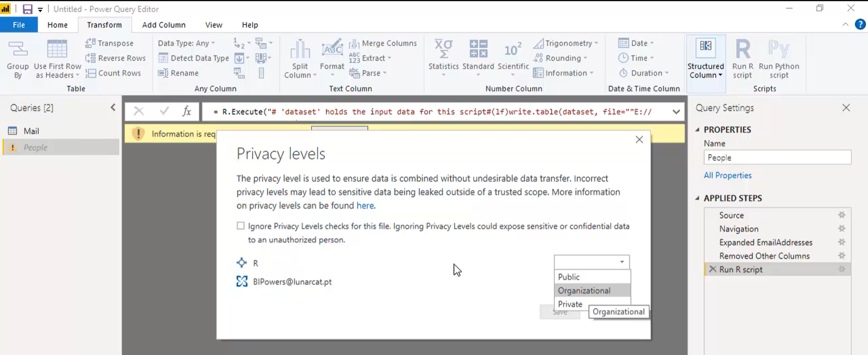This screenshot has width=868, height=355.
Task: Open the Rounding dropdown
Action: click(x=561, y=58)
